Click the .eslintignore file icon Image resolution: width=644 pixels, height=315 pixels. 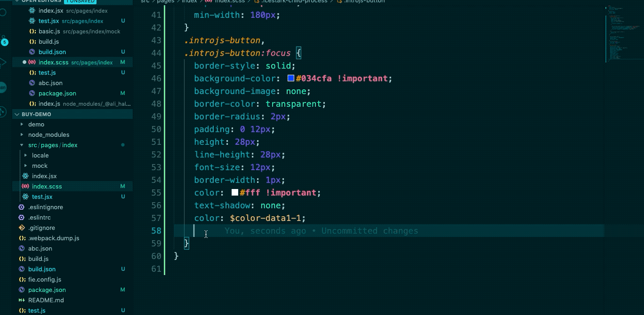(x=22, y=207)
